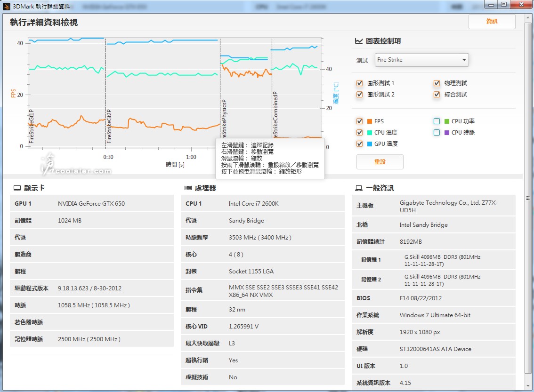
Task: Click the 資訊 button
Action: pos(492,22)
